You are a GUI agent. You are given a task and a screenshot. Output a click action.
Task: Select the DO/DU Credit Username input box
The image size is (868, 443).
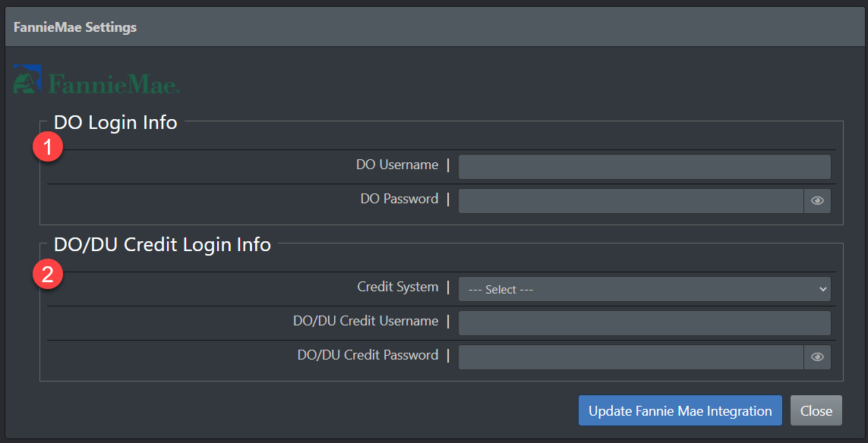644,323
